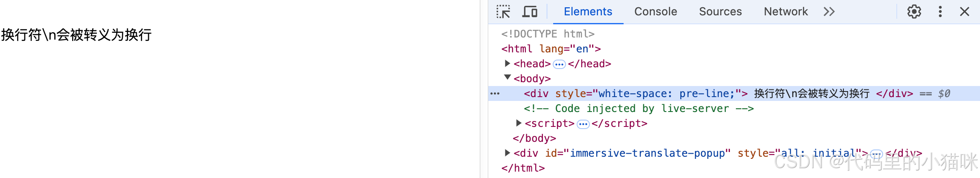Image resolution: width=980 pixels, height=178 pixels.
Task: Expand the immersive-translate-popup div arrow
Action: click(507, 152)
